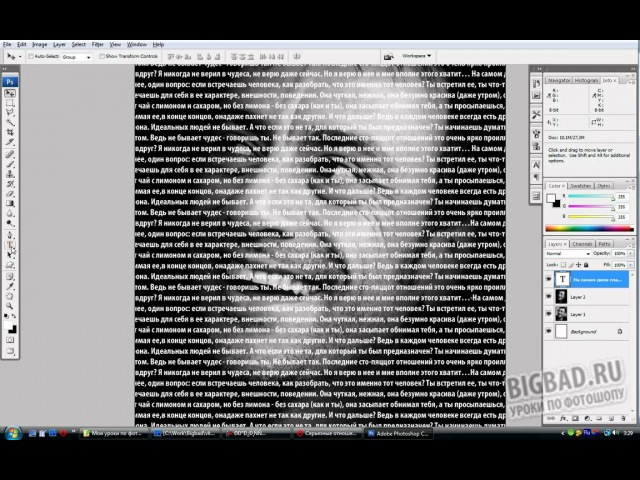The image size is (640, 480).
Task: Select the Eraser tool
Action: [10, 193]
